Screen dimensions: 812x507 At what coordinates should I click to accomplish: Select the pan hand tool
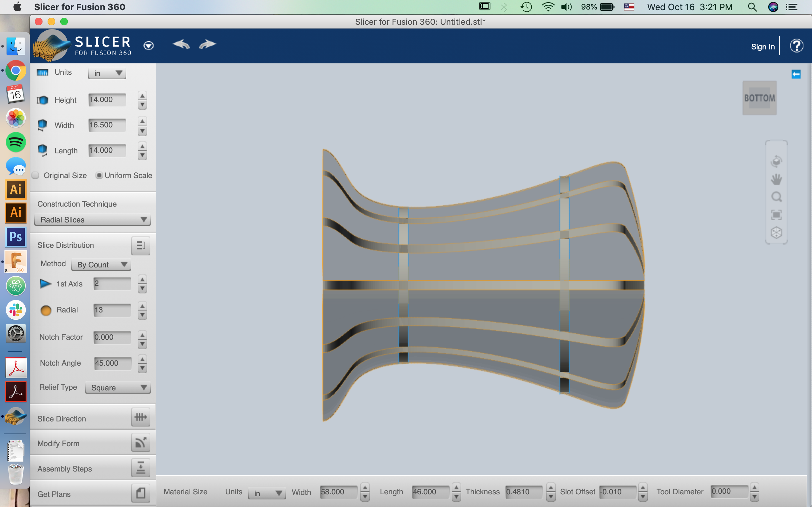click(776, 179)
